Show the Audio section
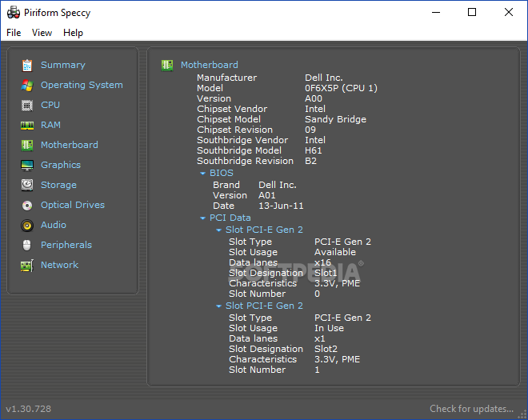The height and width of the screenshot is (420, 528). pos(54,225)
